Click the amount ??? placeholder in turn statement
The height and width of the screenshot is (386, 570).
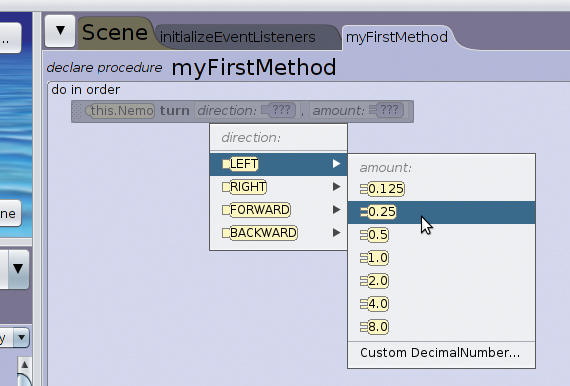tap(387, 110)
